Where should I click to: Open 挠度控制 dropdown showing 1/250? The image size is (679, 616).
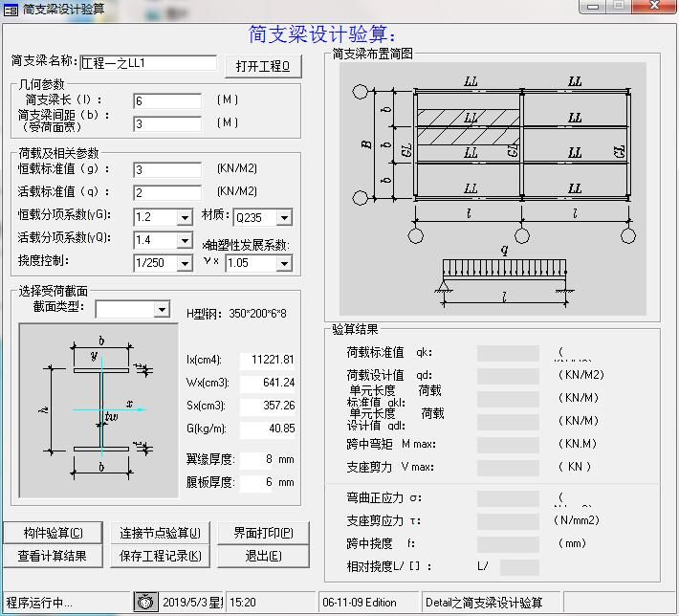point(185,263)
